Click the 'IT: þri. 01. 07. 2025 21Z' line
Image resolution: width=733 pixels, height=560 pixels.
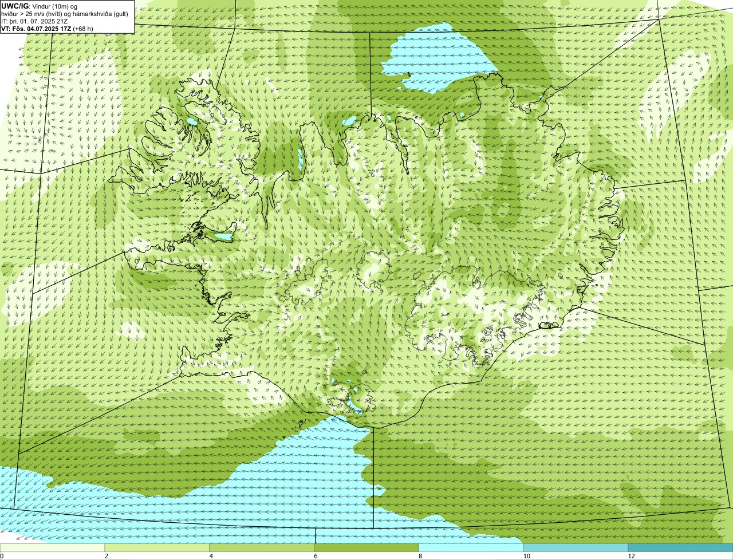pyautogui.click(x=34, y=21)
